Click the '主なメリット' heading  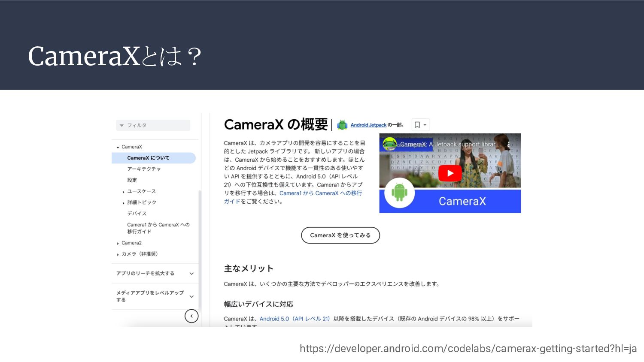pyautogui.click(x=249, y=268)
